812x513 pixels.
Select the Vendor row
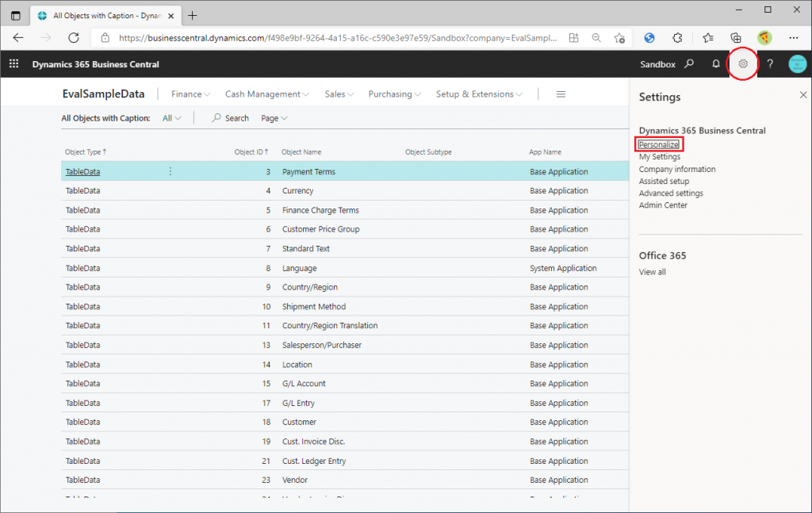tap(345, 480)
